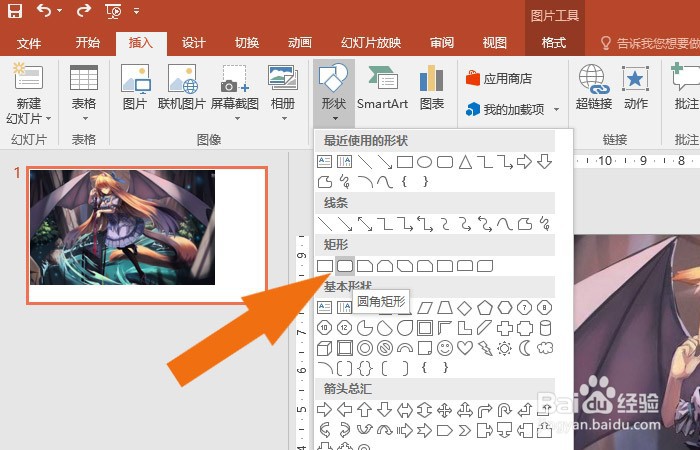Image resolution: width=700 pixels, height=450 pixels.
Task: Choose the no-symbol prohibited shape
Action: click(384, 348)
